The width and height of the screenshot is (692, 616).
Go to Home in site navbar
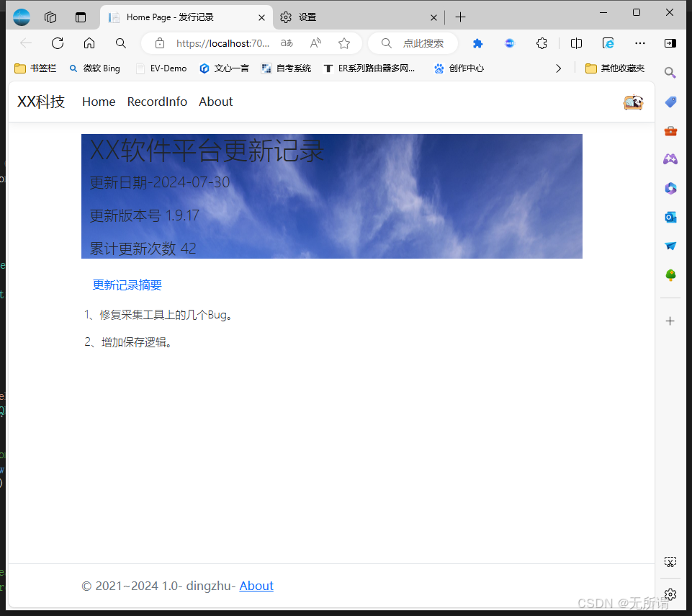click(99, 102)
